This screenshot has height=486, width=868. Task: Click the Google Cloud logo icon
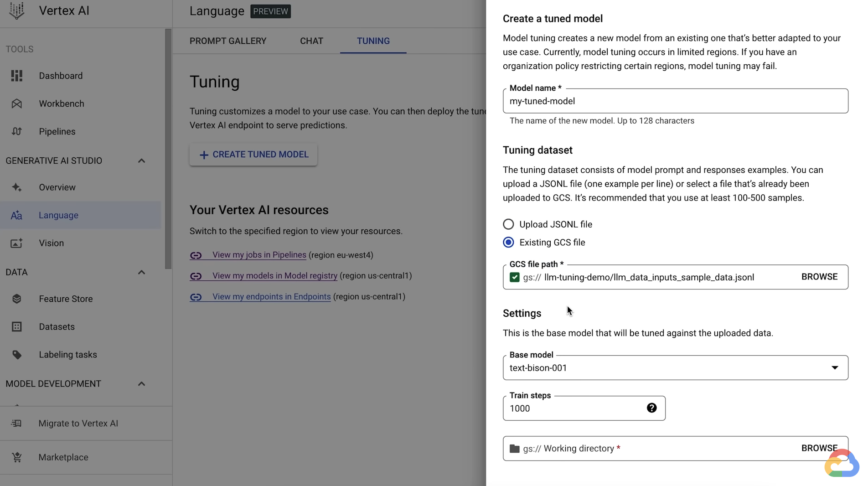pyautogui.click(x=842, y=464)
